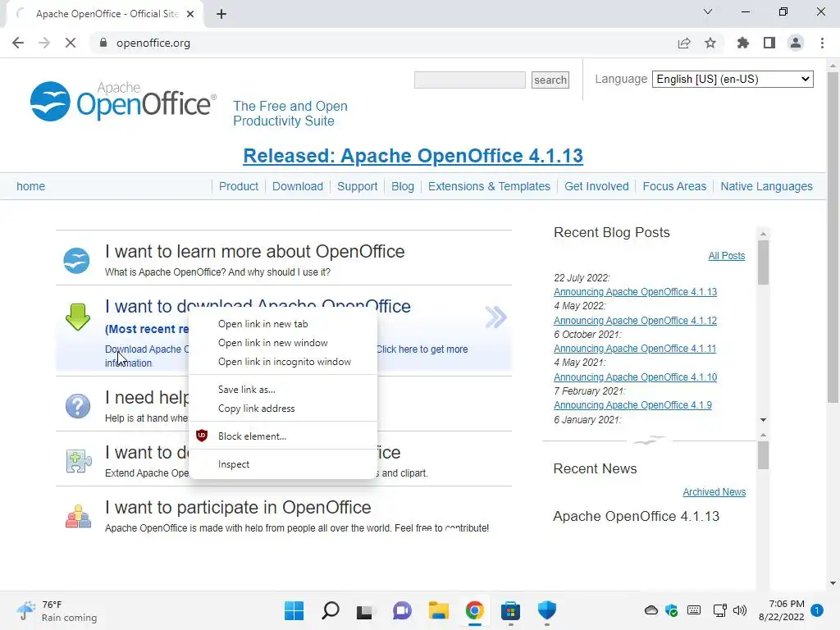The image size is (840, 630).
Task: Open Announcing Apache OpenOffice 4.1.12 post
Action: coord(635,321)
